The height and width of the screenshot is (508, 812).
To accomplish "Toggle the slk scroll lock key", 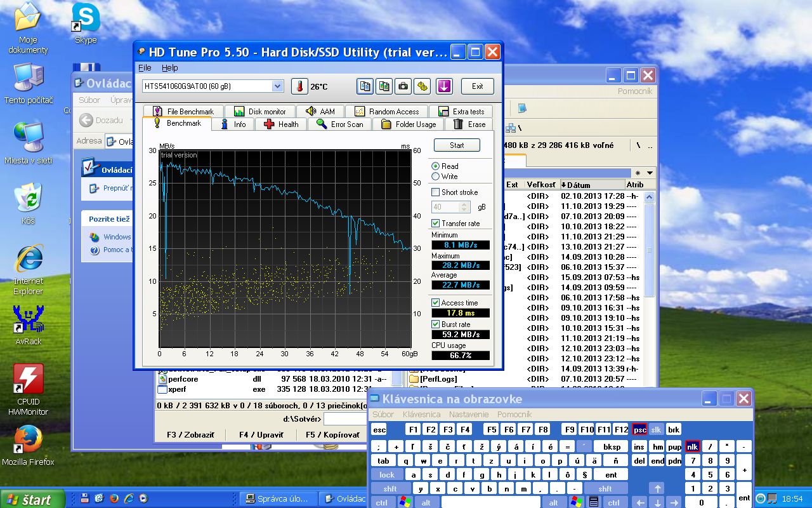I will (657, 429).
